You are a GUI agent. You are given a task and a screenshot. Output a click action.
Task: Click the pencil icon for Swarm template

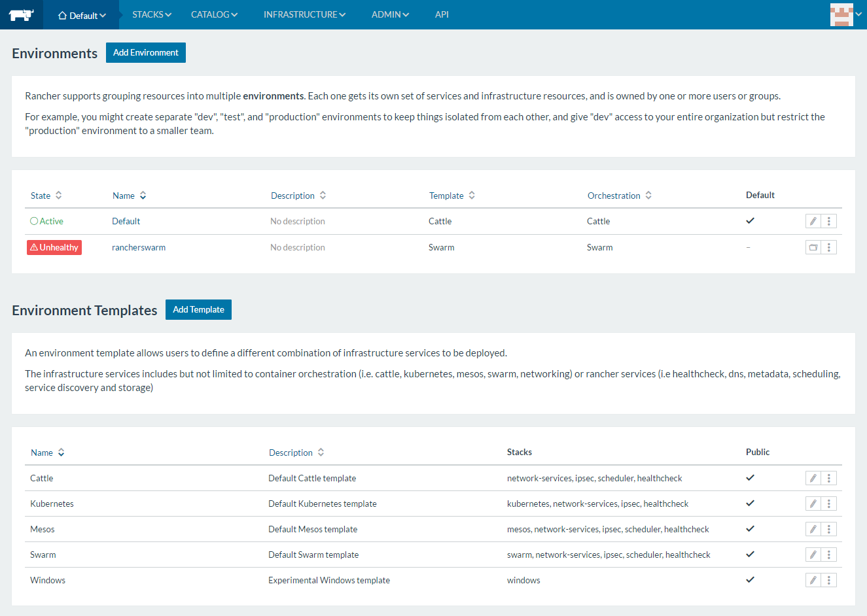813,555
